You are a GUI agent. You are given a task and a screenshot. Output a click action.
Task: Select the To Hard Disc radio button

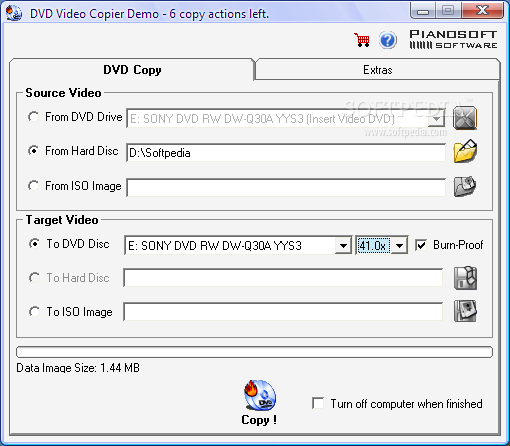click(x=34, y=278)
